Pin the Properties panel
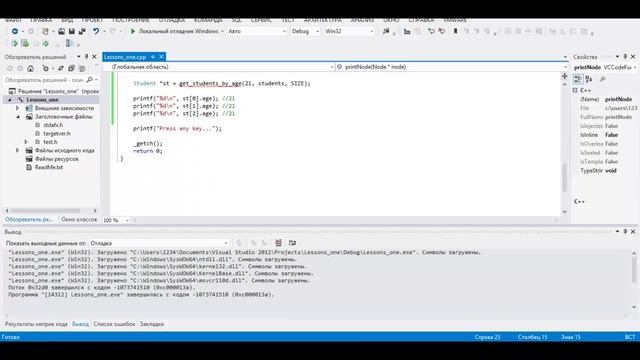 [x=625, y=57]
